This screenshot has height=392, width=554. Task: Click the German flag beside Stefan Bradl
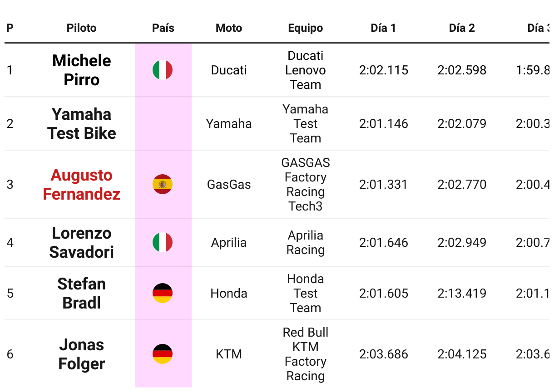coord(163,293)
